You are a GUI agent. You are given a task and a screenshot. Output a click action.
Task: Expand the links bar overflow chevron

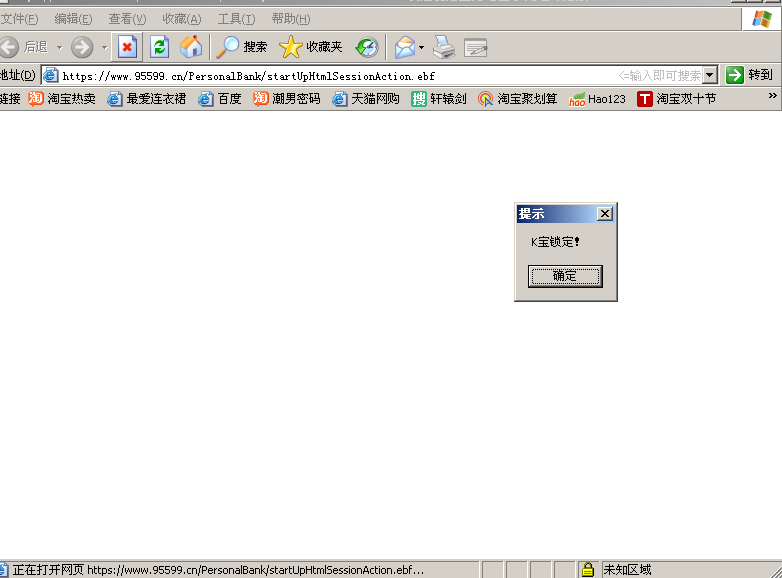coord(773,95)
